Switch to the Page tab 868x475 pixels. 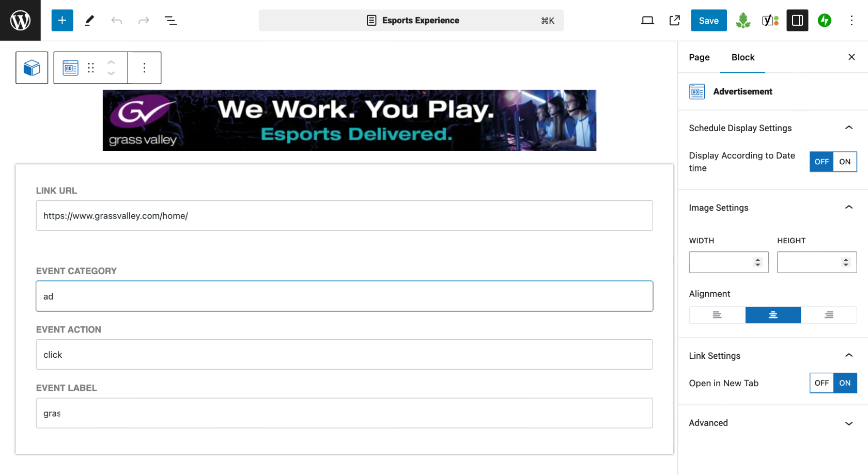click(699, 57)
